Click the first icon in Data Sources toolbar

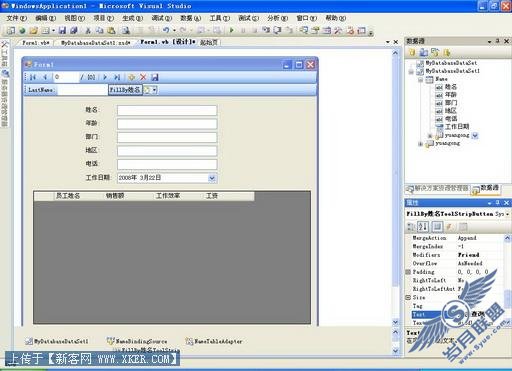click(412, 52)
